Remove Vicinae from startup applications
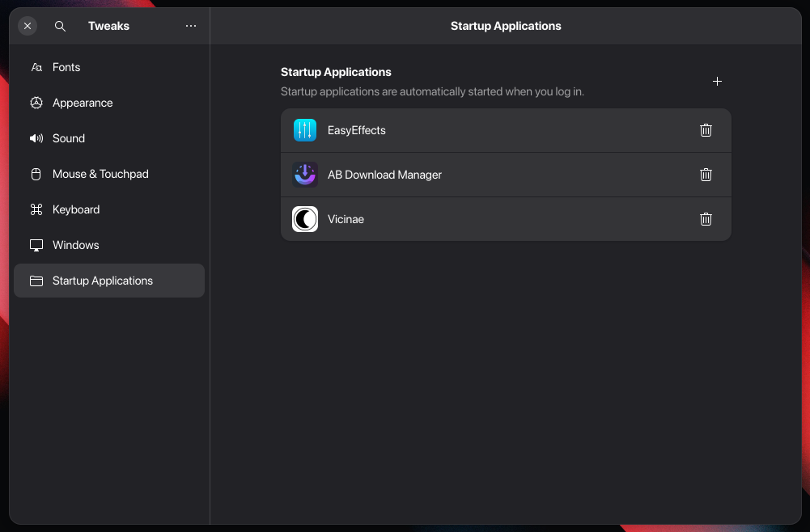The width and height of the screenshot is (810, 532). [x=706, y=218]
